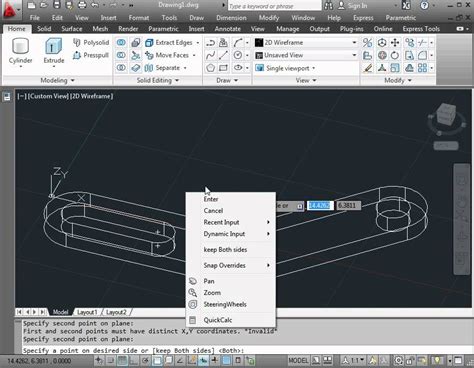Switch to the Annotate ribbon tab

227,29
